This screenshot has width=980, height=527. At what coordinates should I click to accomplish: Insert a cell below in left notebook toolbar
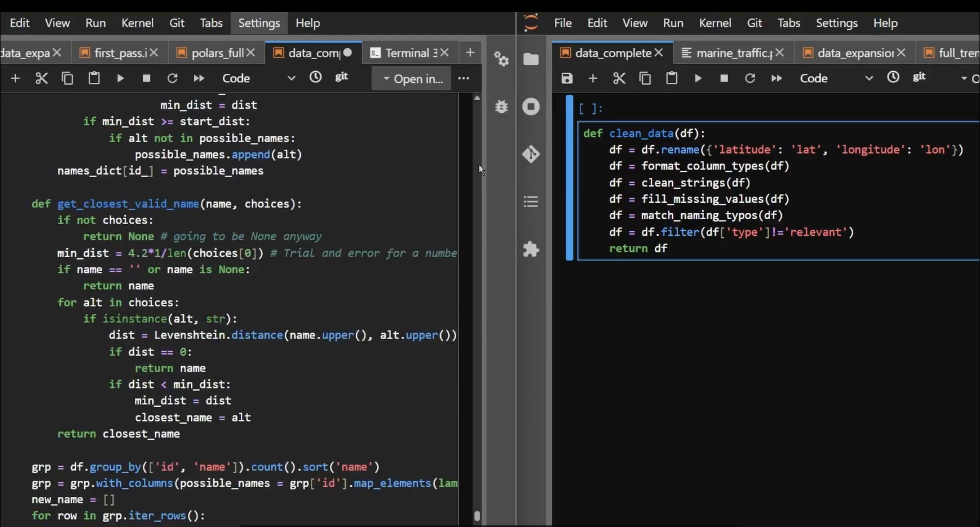click(x=15, y=78)
